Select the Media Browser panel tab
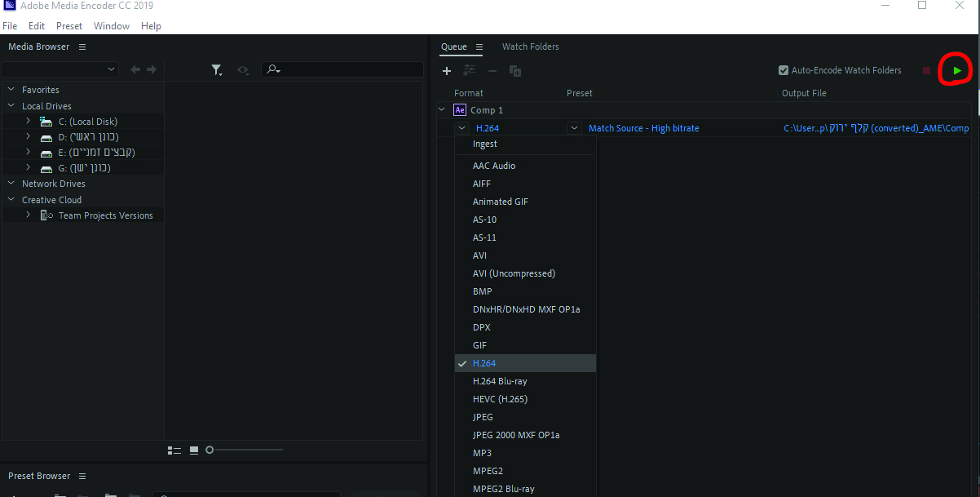This screenshot has height=497, width=980. tap(39, 47)
